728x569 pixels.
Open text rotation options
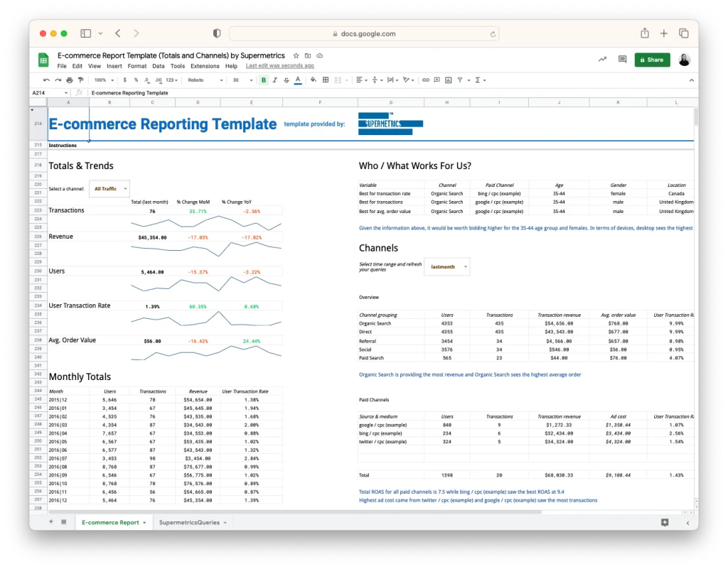click(x=409, y=80)
